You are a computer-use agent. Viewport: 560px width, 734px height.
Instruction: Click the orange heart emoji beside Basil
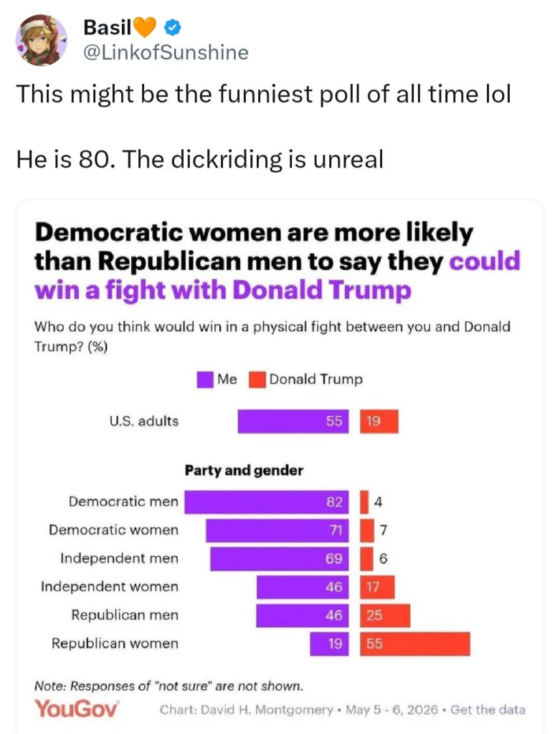click(145, 28)
